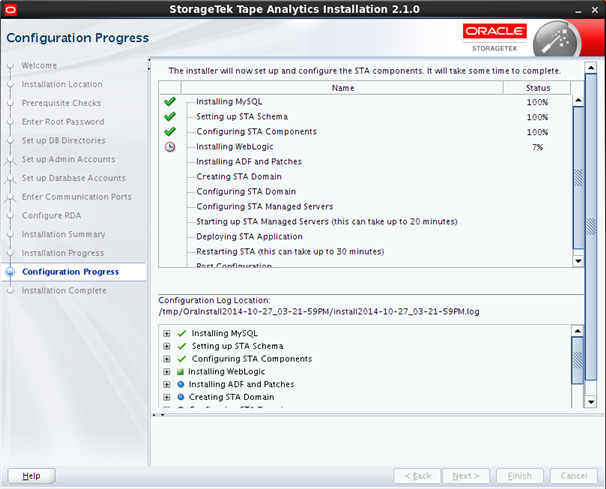Minimize the installer window
The width and height of the screenshot is (606, 489).
[578, 11]
